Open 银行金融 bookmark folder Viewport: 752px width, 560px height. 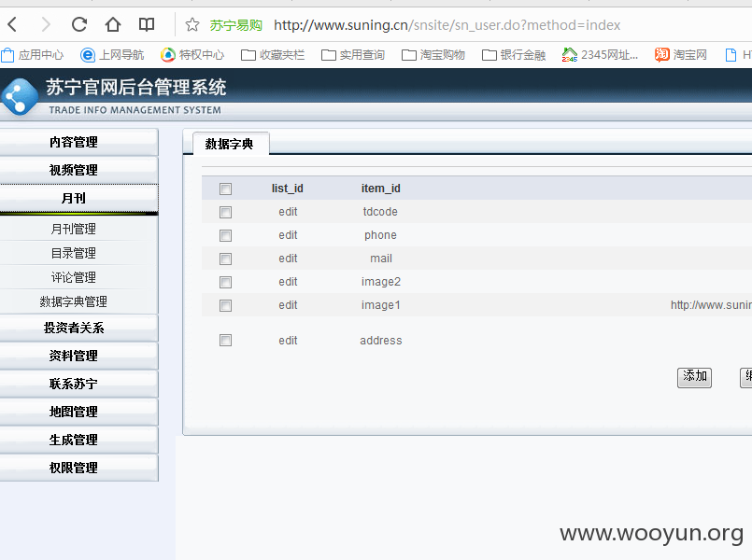point(514,55)
